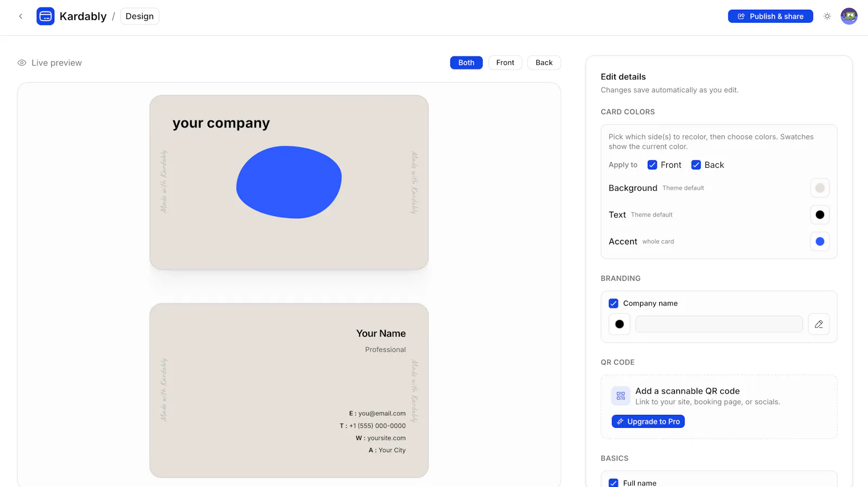Click 'Professional' on the back card
This screenshot has height=487, width=868.
click(x=385, y=350)
